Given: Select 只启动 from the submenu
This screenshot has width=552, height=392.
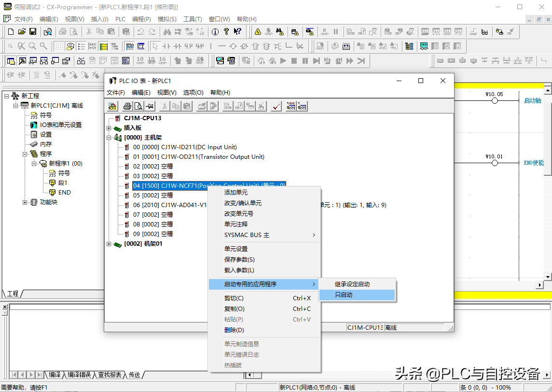Looking at the screenshot, I should click(344, 295).
